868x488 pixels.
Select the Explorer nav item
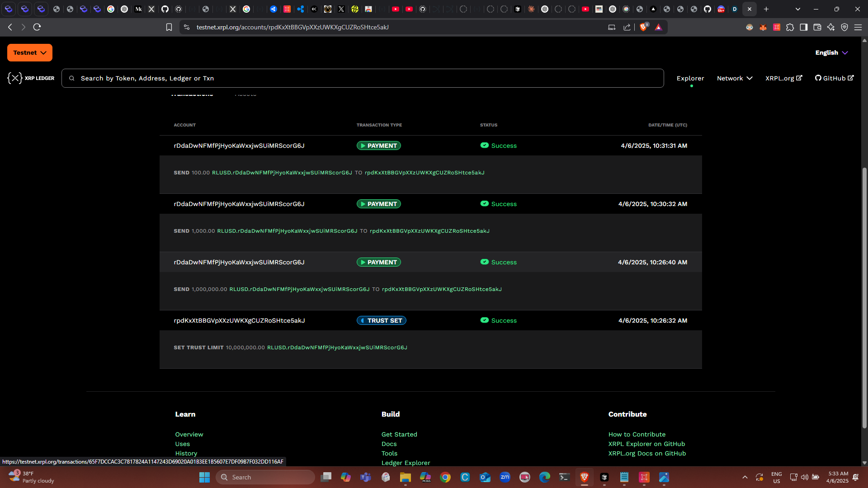click(x=690, y=78)
